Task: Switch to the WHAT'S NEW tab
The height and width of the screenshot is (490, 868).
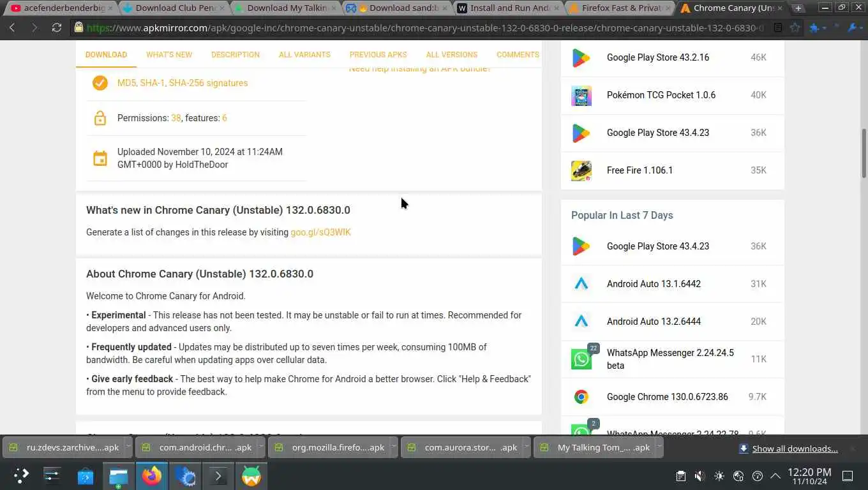Action: (169, 55)
